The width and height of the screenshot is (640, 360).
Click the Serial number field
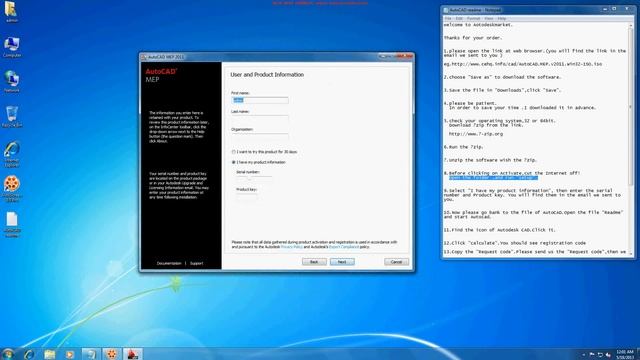click(254, 178)
